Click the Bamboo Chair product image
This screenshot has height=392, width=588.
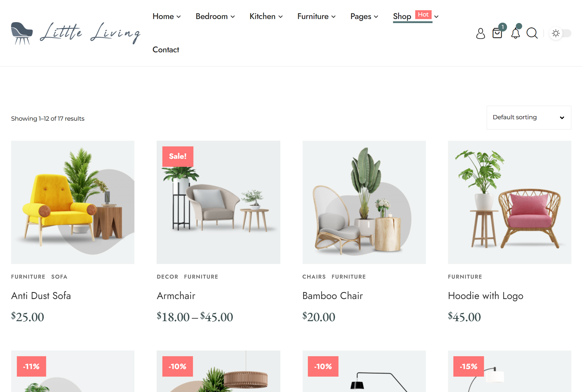pyautogui.click(x=364, y=202)
